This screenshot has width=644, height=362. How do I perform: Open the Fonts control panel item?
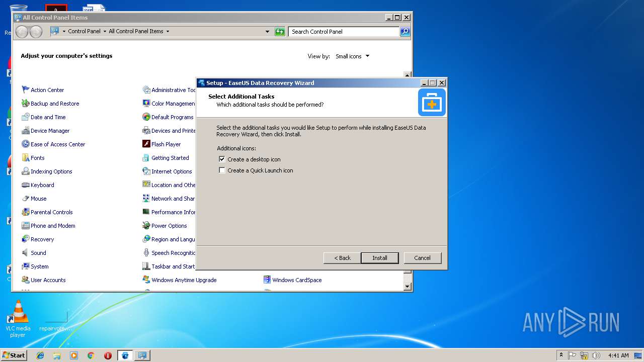pos(33,158)
